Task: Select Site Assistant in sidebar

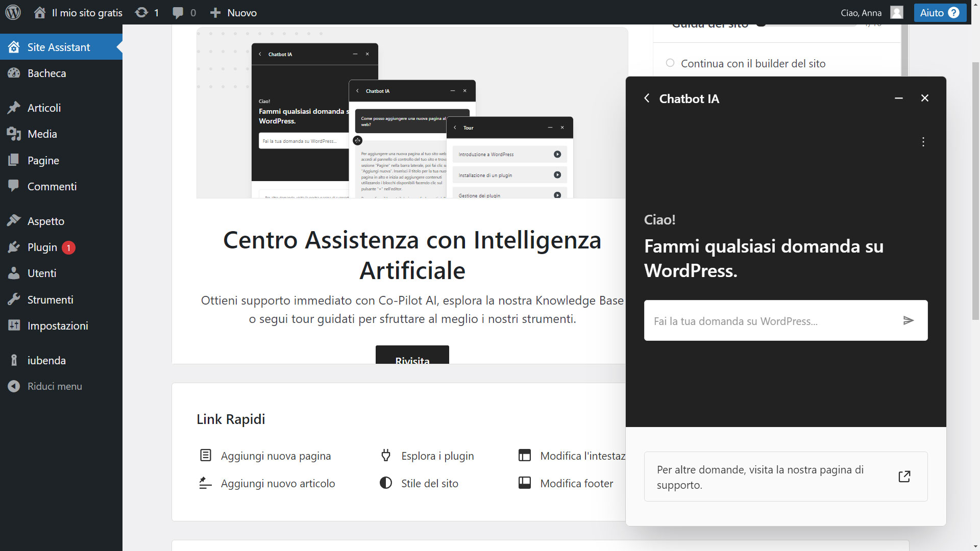Action: pyautogui.click(x=61, y=47)
